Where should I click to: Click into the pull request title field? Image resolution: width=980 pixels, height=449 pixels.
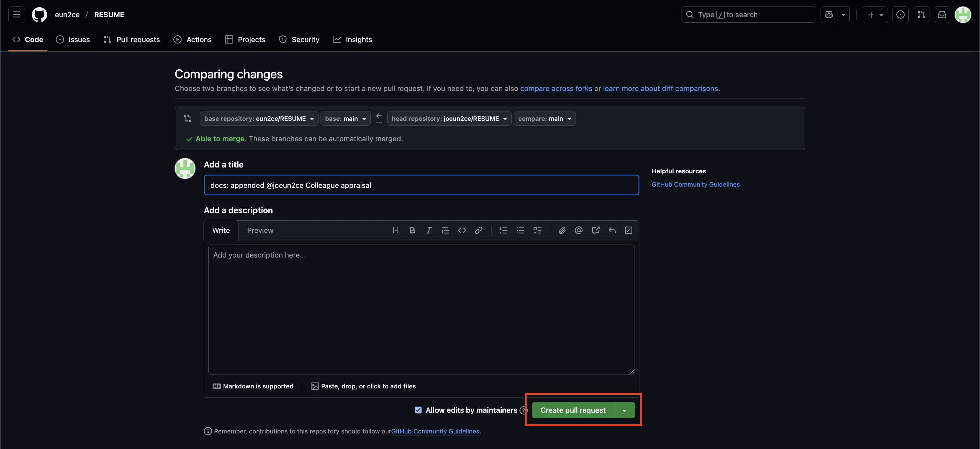[421, 185]
